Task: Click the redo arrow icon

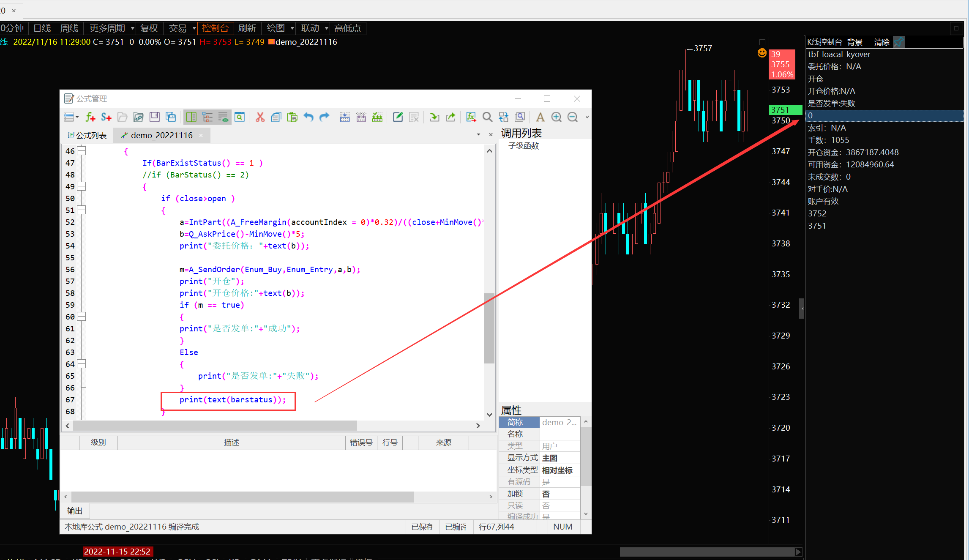Action: click(x=324, y=117)
